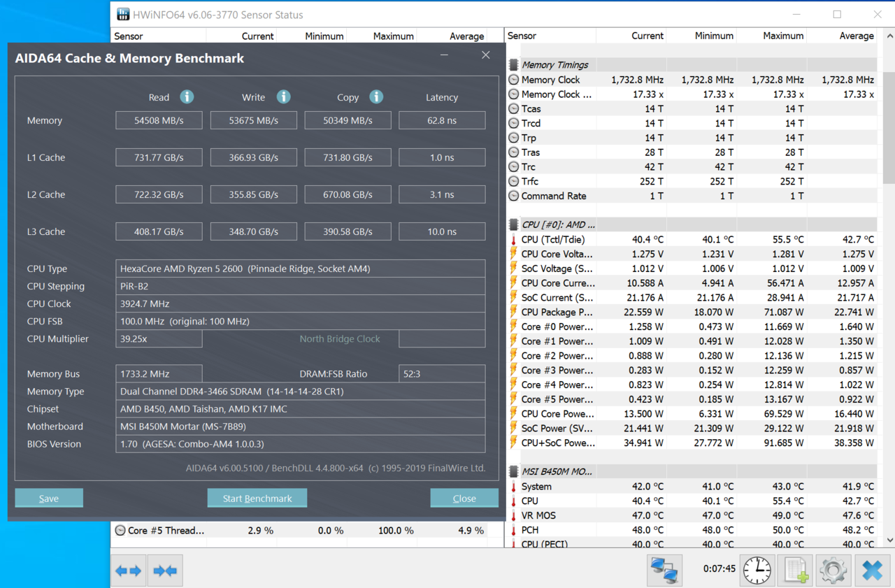Select the Core #3 Power... sensor row
Viewport: 895px width, 588px height.
[x=692, y=371]
